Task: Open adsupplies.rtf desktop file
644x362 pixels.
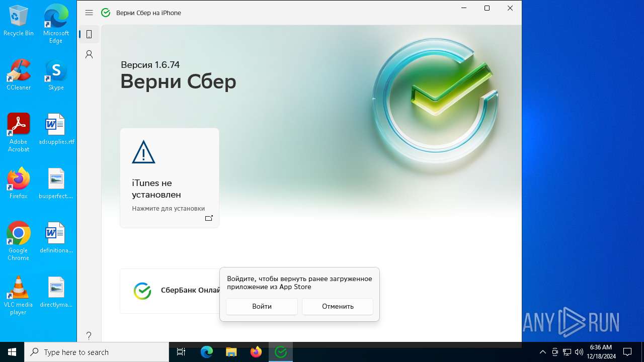Action: coord(56,129)
